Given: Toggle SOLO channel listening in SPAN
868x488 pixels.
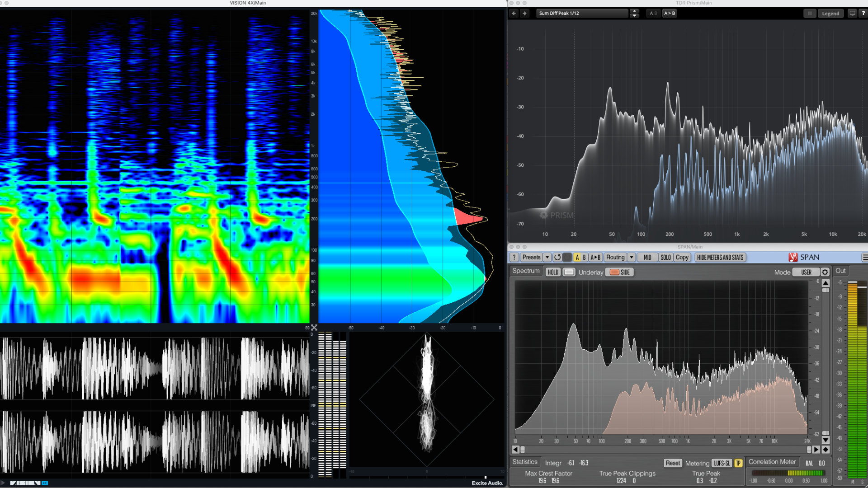Looking at the screenshot, I should [665, 258].
